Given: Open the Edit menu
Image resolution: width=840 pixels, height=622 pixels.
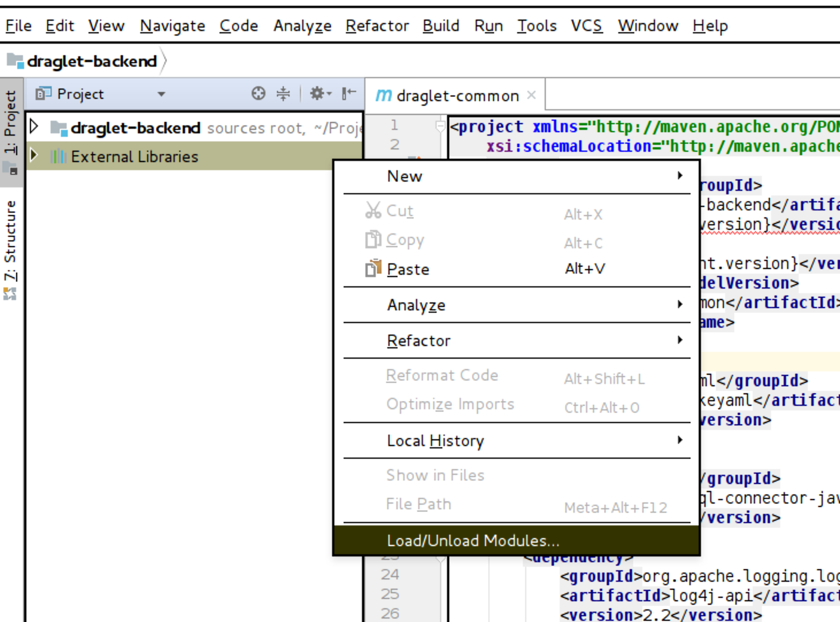Looking at the screenshot, I should [x=60, y=26].
